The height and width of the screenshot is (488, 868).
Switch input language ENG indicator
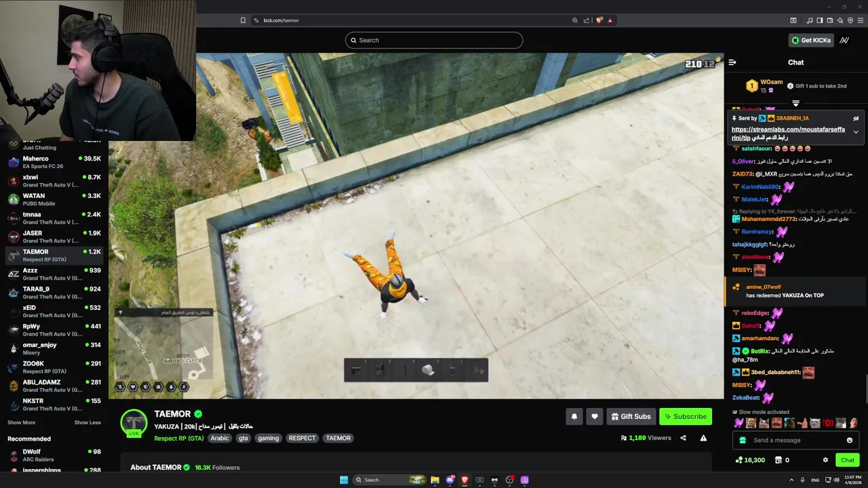[x=815, y=480]
